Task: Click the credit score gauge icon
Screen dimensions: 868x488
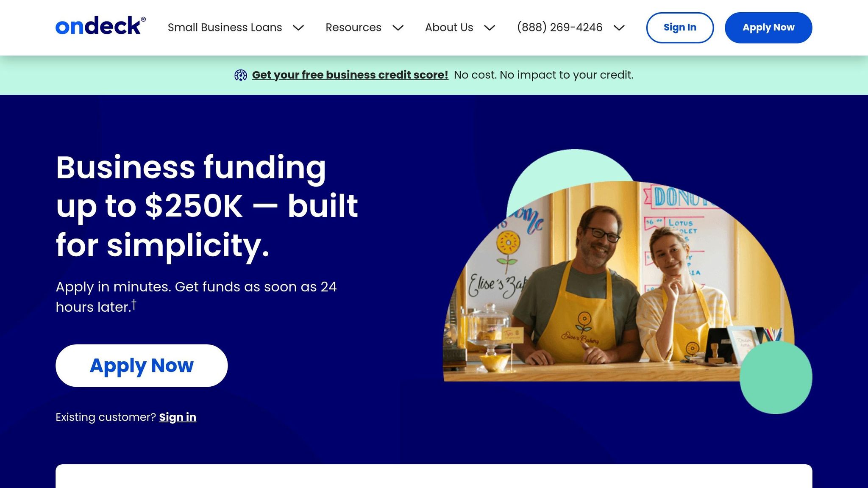Action: coord(241,75)
